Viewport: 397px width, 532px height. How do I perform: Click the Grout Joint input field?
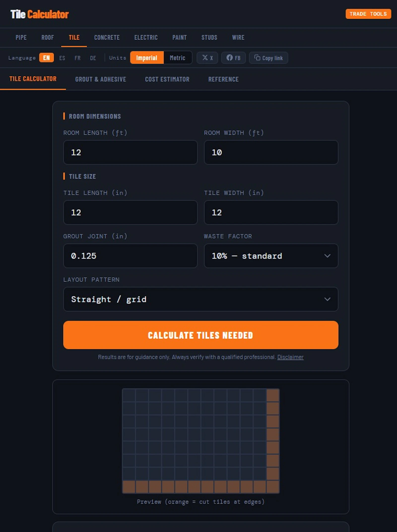(130, 256)
